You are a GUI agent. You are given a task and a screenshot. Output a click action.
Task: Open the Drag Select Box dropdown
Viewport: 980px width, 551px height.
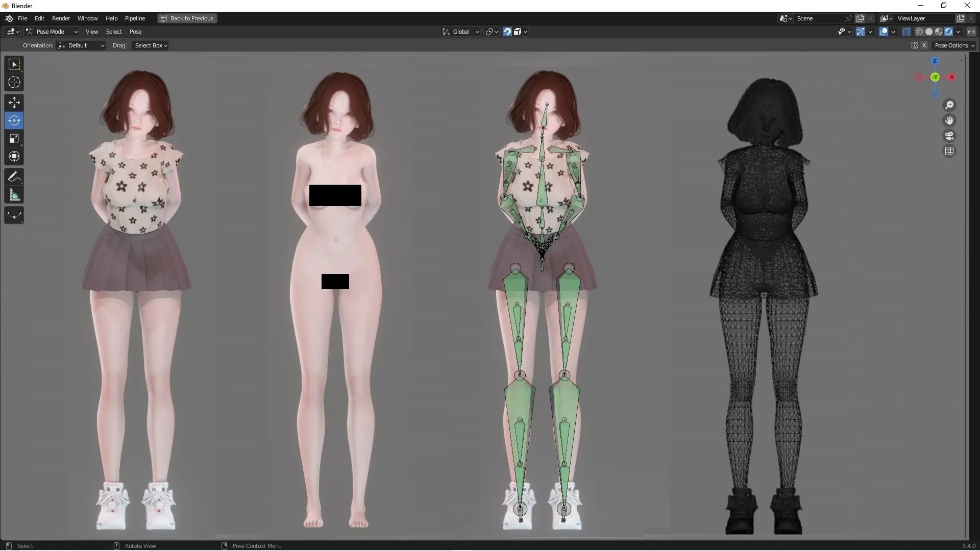(150, 45)
